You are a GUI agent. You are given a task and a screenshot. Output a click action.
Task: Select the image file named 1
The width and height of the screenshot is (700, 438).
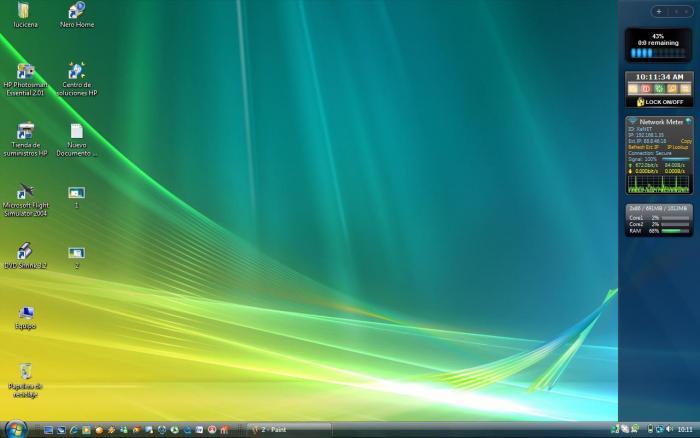77,197
